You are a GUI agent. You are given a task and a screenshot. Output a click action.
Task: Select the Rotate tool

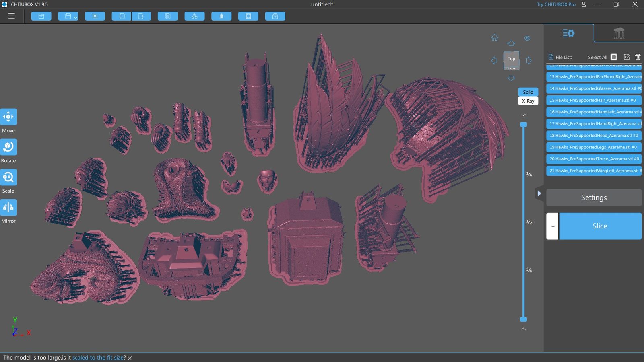point(8,147)
